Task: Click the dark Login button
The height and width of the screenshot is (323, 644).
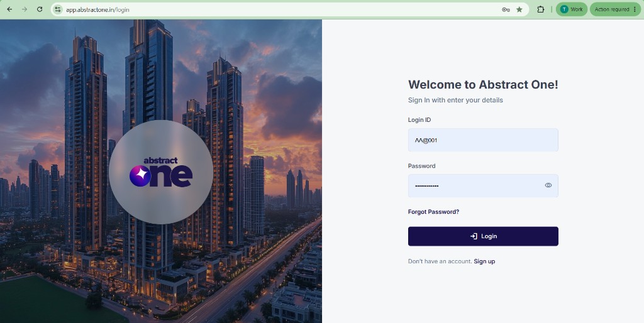Action: (x=483, y=236)
